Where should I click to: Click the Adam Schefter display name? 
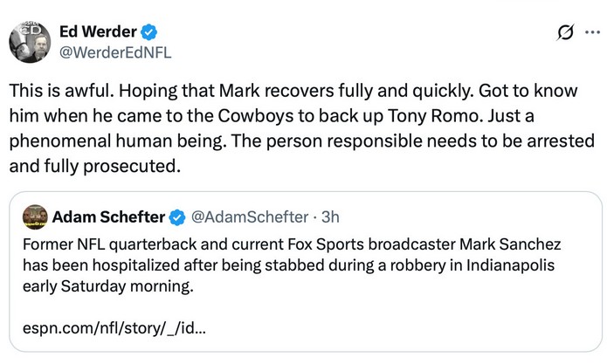tap(108, 216)
